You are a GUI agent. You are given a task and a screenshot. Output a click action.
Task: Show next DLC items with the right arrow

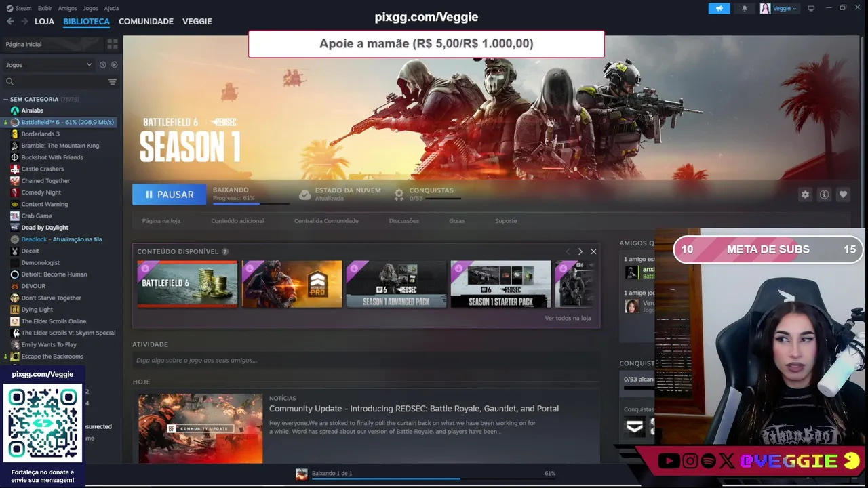(580, 251)
